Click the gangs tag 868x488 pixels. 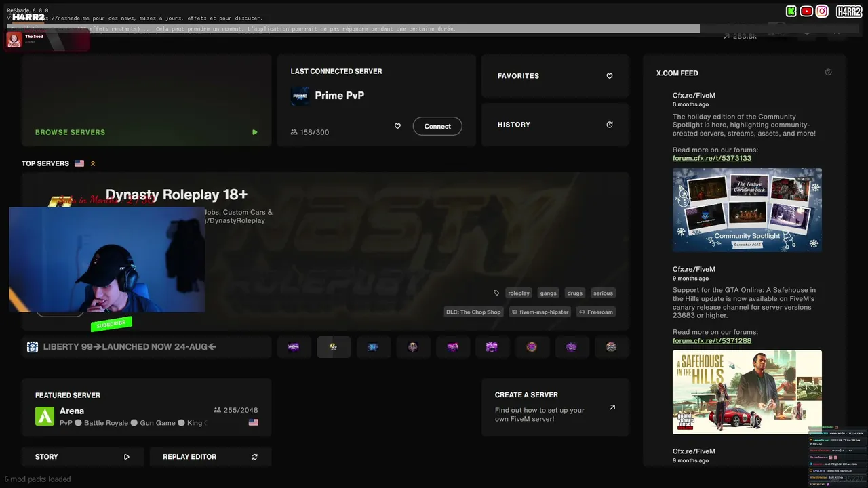point(548,293)
